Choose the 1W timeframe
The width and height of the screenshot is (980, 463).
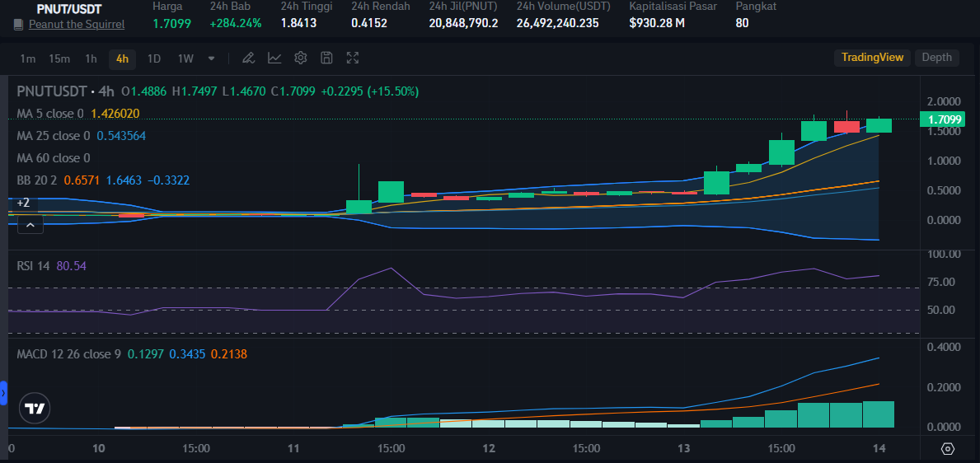click(x=185, y=58)
